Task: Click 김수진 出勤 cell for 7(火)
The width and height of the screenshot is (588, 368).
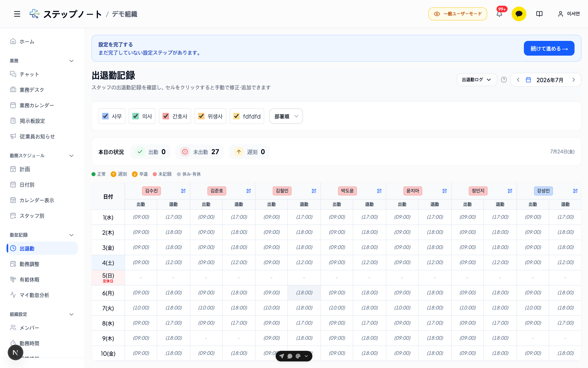Action: [141, 308]
